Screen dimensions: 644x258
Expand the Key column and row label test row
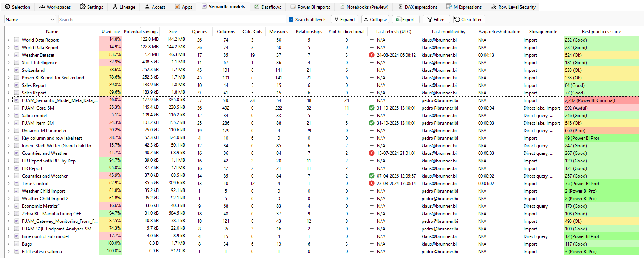8,138
